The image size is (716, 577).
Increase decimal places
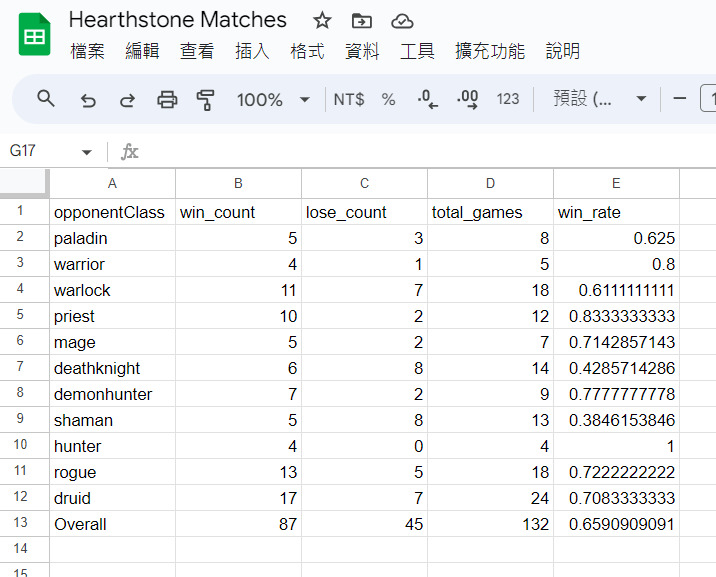[468, 99]
